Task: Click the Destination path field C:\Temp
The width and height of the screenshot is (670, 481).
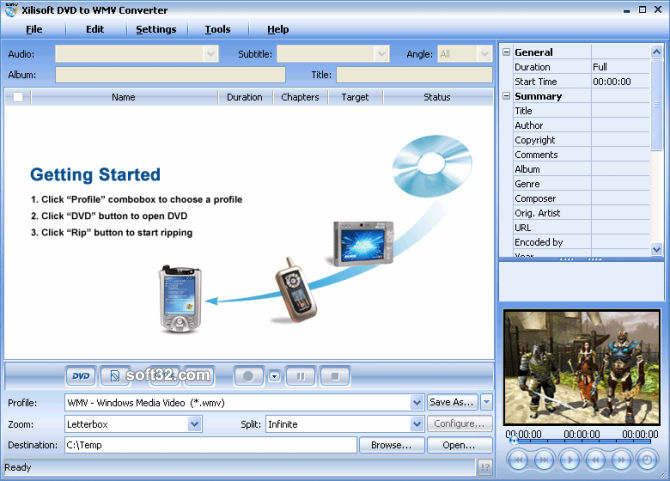Action: (210, 445)
